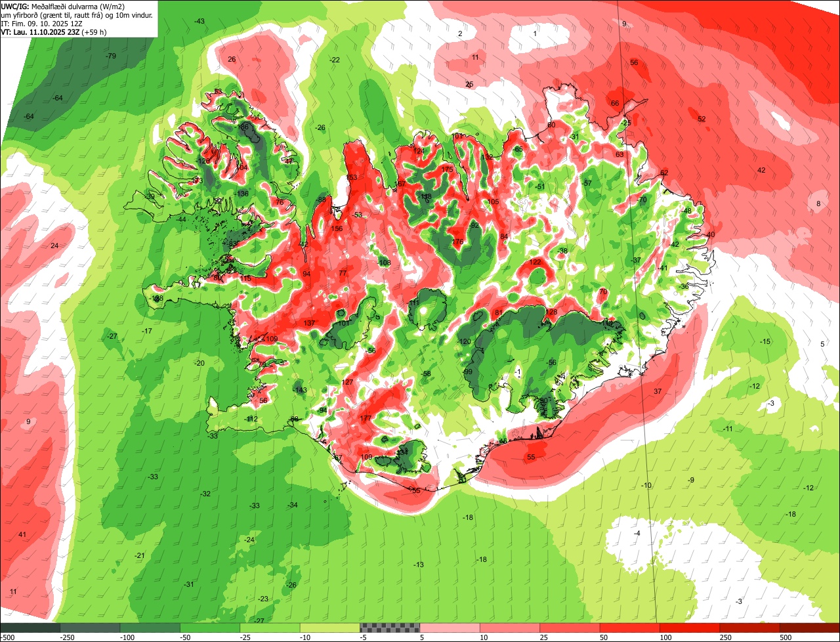Viewport: 840px width, 642px height.
Task: Click the map value '-136'
Action: [x=241, y=193]
